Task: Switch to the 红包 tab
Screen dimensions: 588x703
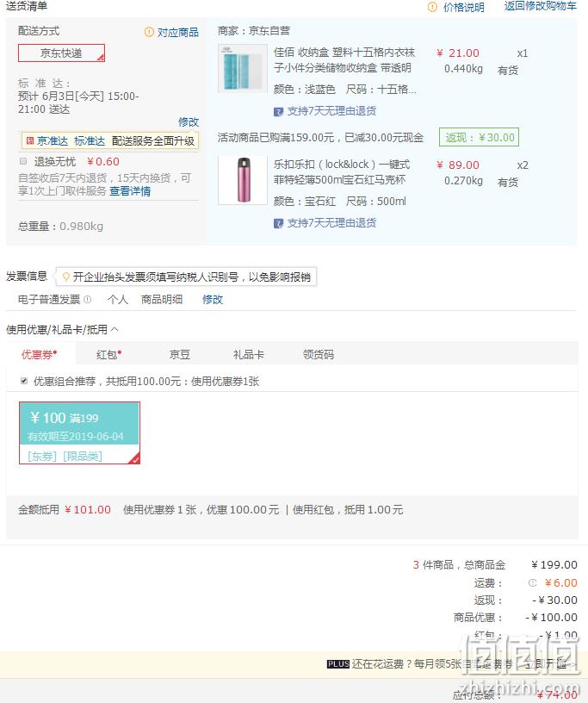Action: pos(109,355)
